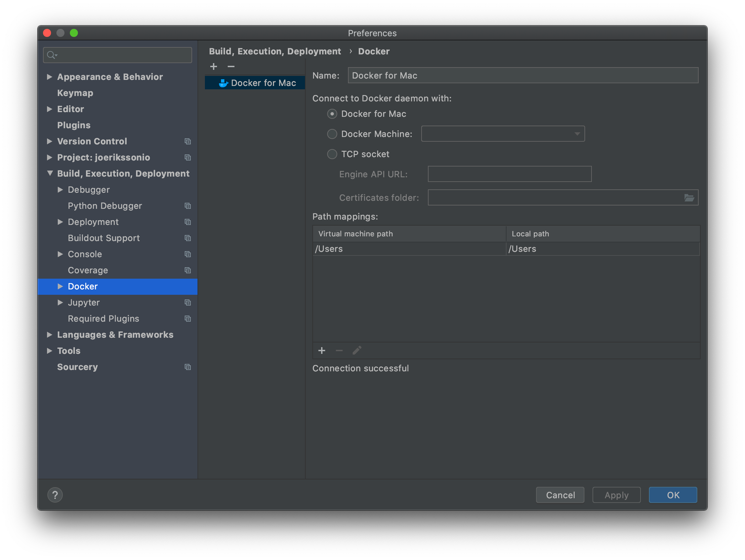Collapse the Build, Execution, Deployment section

coord(49,174)
